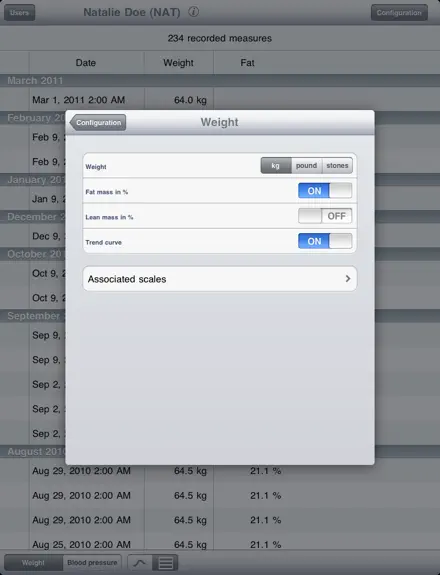Image resolution: width=440 pixels, height=575 pixels.
Task: Turn off Fat mass in % switch
Action: tap(325, 191)
